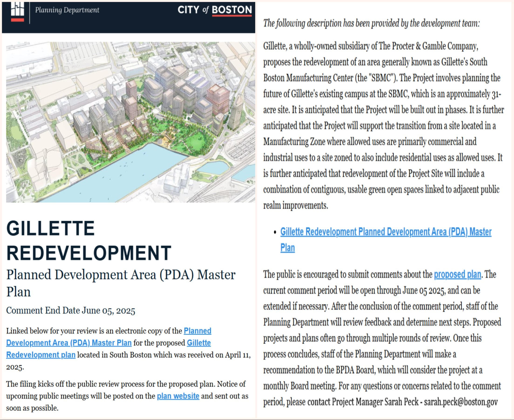Open the Gillette redevelopment aerial rendering image
Screen dimensions: 514x420
130,122
